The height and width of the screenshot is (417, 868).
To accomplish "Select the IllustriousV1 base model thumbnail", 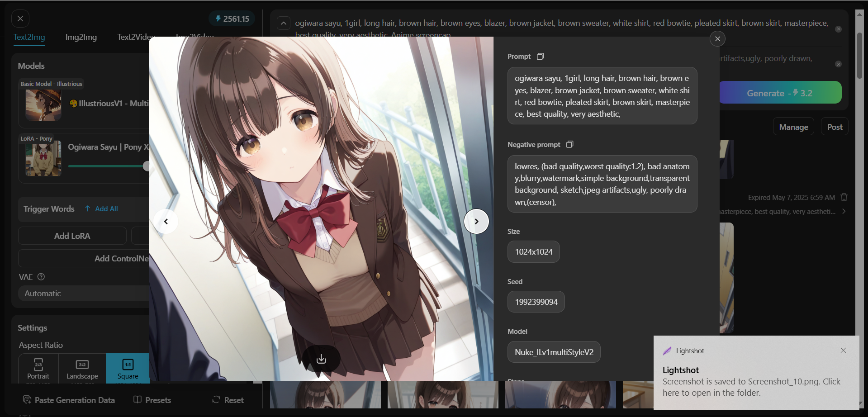I will (x=43, y=105).
